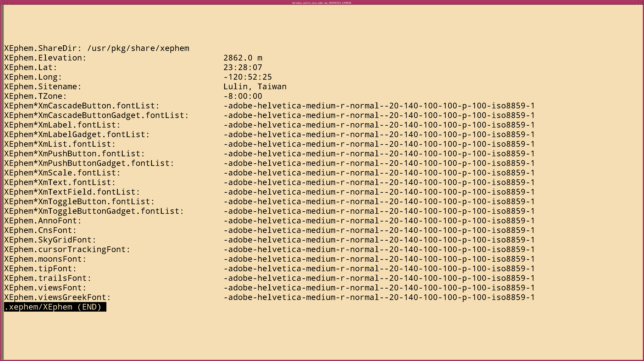Click the elevation value 2862.0 m

click(243, 58)
